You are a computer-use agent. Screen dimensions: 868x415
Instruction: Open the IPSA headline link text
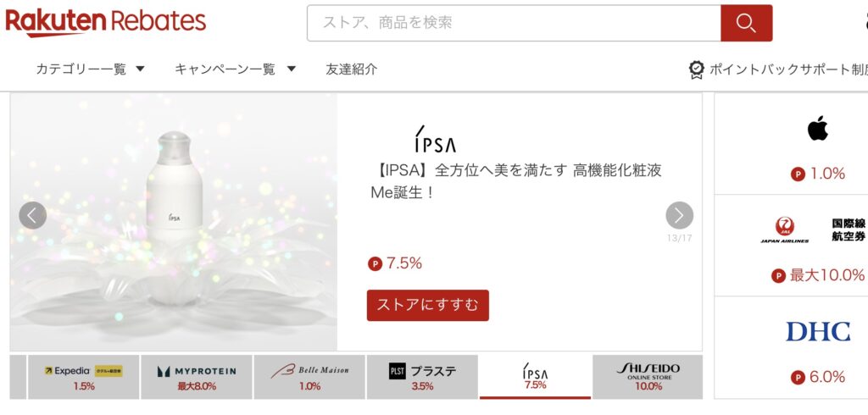(515, 180)
